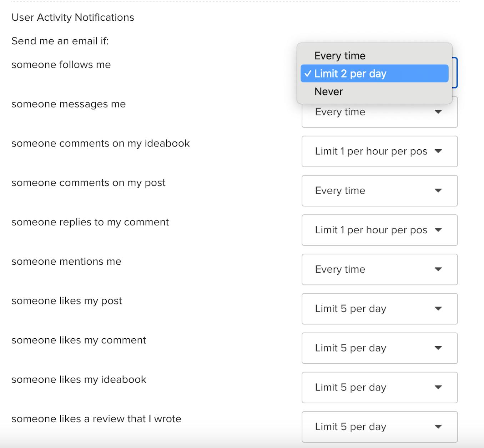
Task: Click the 'someone likes my post' label
Action: tap(67, 301)
